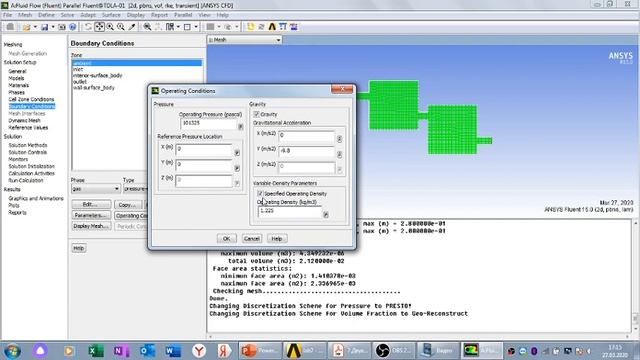This screenshot has height=360, width=640.
Task: Click the Read file folder icon
Action: coord(27,27)
